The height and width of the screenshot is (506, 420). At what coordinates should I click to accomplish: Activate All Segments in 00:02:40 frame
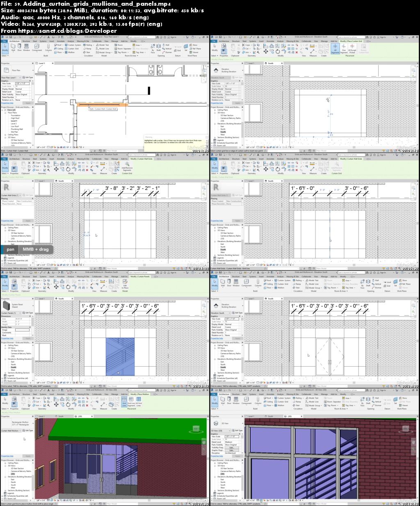tap(335, 48)
